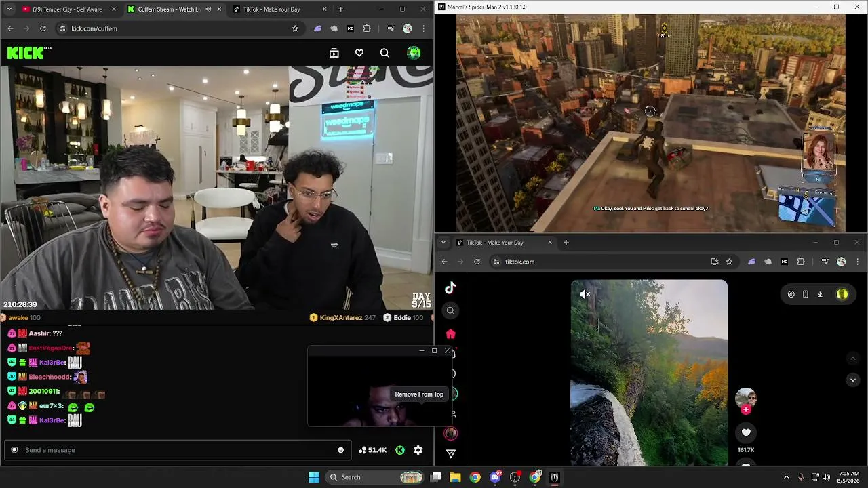
Task: Open Bleachhoodd's chat username
Action: pyautogui.click(x=50, y=377)
